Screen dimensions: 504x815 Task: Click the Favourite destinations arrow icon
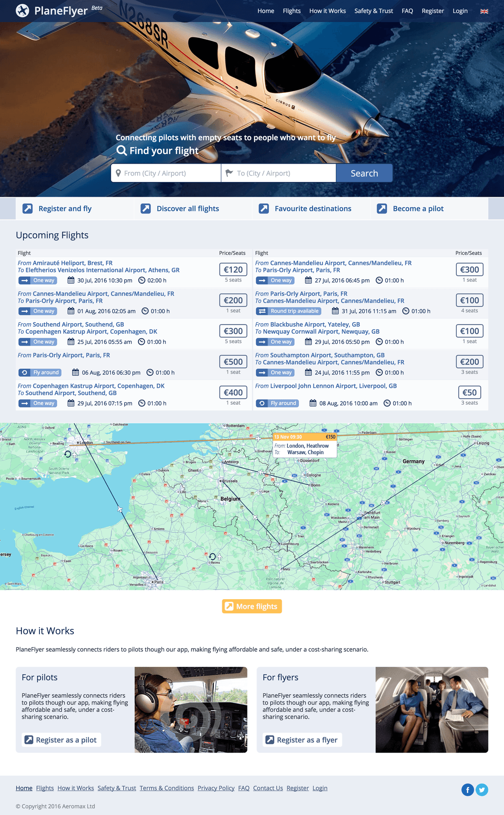point(264,209)
